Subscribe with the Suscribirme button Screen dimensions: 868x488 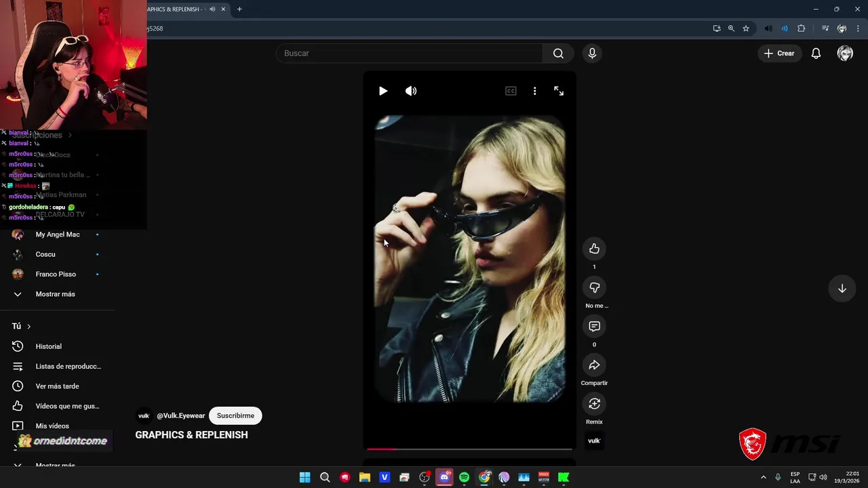point(235,415)
